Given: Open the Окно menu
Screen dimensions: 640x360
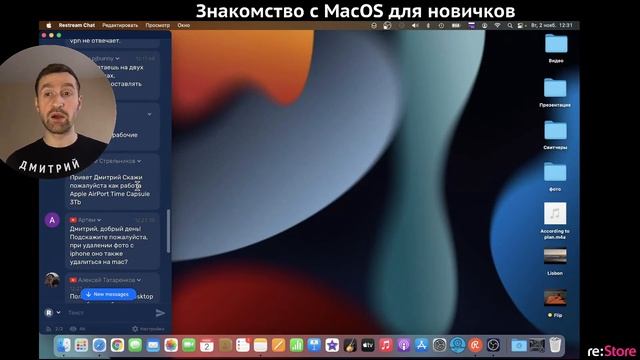Looking at the screenshot, I should (x=184, y=25).
